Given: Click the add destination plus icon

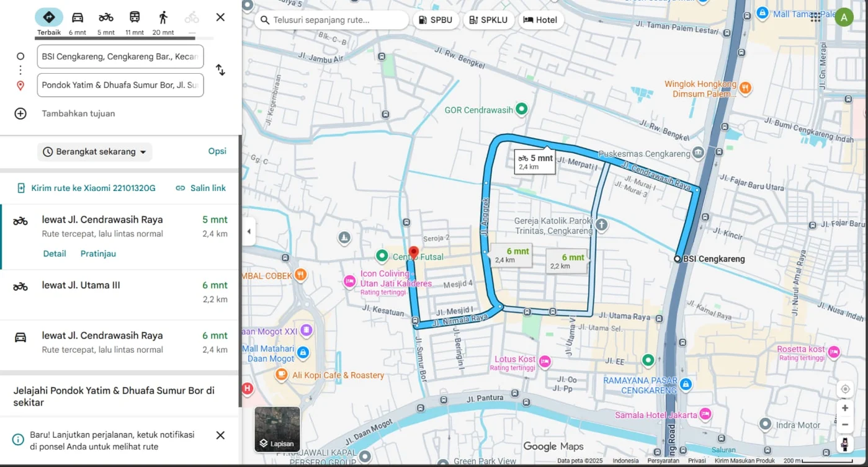Looking at the screenshot, I should pos(20,113).
